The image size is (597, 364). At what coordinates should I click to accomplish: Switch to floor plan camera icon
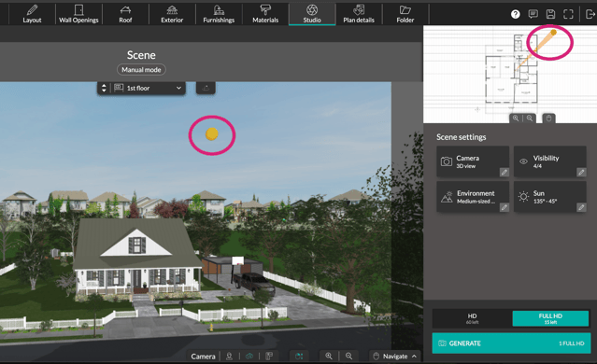click(x=269, y=356)
